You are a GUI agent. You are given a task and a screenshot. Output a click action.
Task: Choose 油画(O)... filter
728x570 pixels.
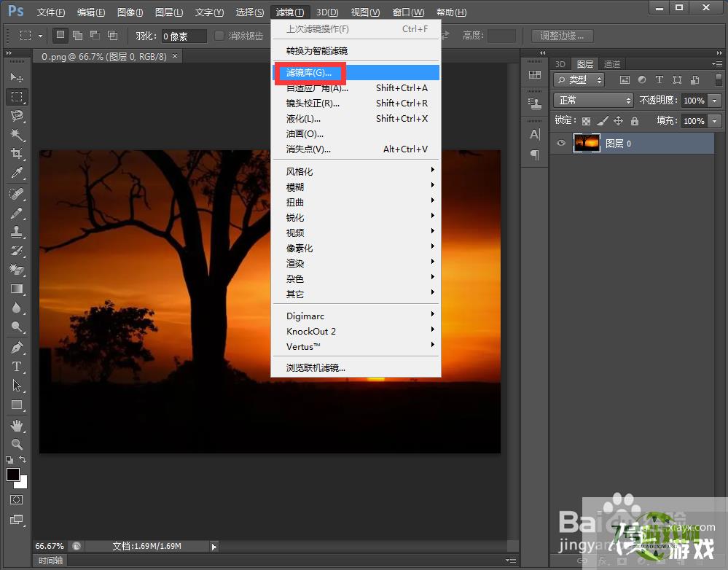pos(356,134)
